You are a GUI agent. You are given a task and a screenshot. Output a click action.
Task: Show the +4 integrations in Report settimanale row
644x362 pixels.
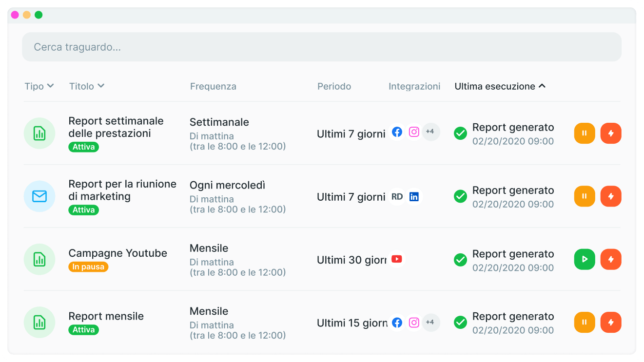(430, 132)
